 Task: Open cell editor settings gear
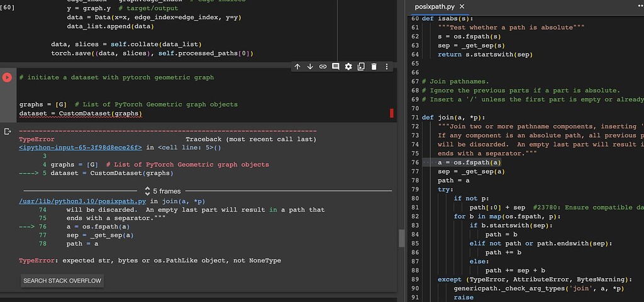coord(348,67)
